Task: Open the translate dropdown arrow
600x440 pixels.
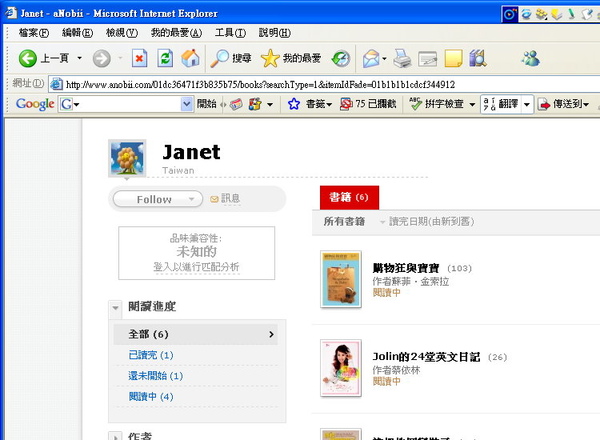Action: 527,104
